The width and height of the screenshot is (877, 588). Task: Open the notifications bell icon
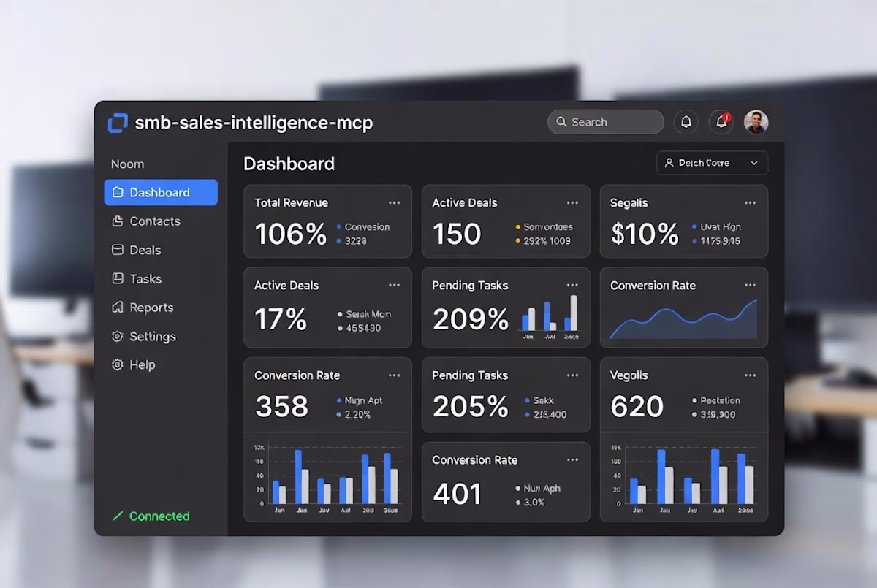686,122
